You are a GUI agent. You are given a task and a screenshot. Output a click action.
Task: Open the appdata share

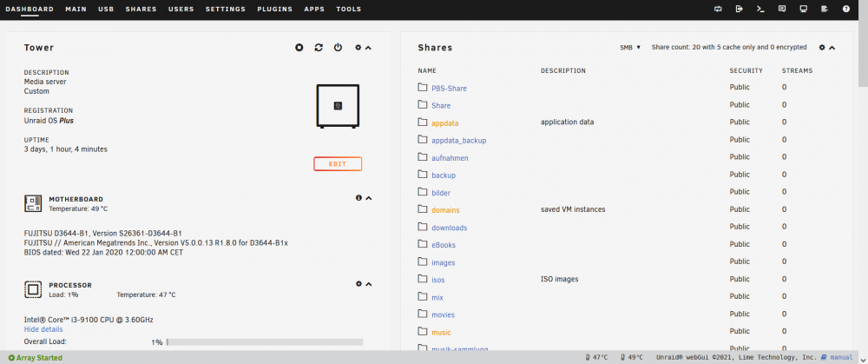pos(445,123)
